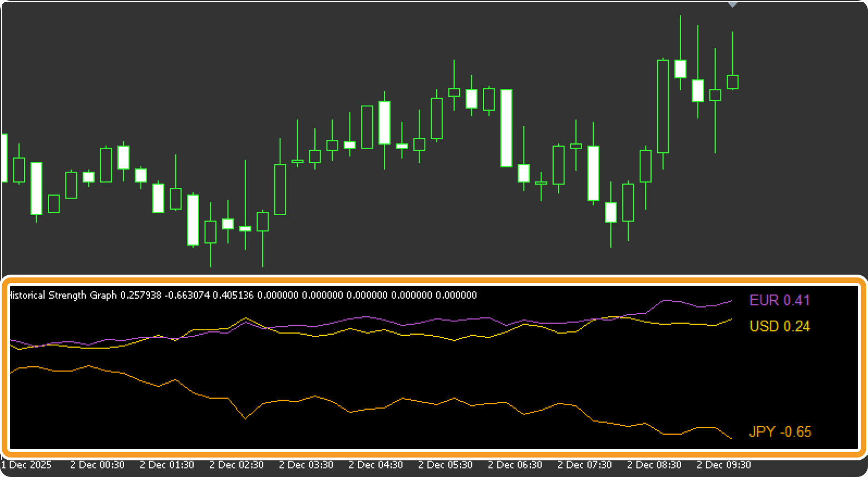Click the 2 Dec 04:30 time label
868x477 pixels.
tap(376, 465)
